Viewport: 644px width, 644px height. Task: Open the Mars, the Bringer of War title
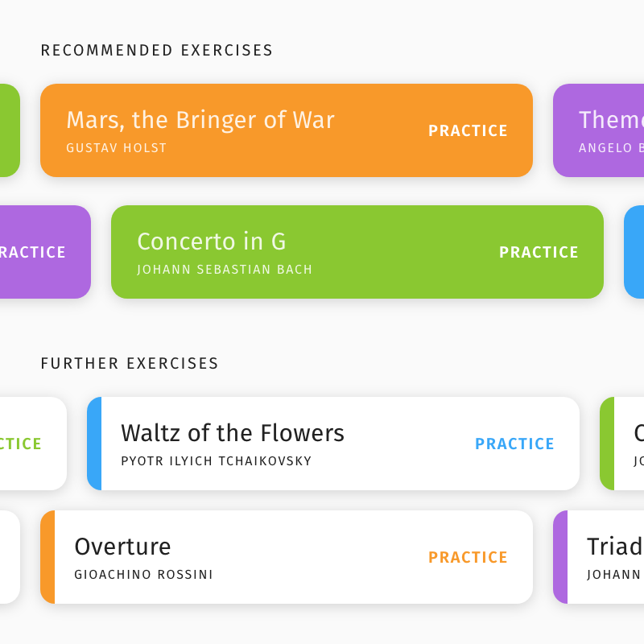tap(200, 120)
